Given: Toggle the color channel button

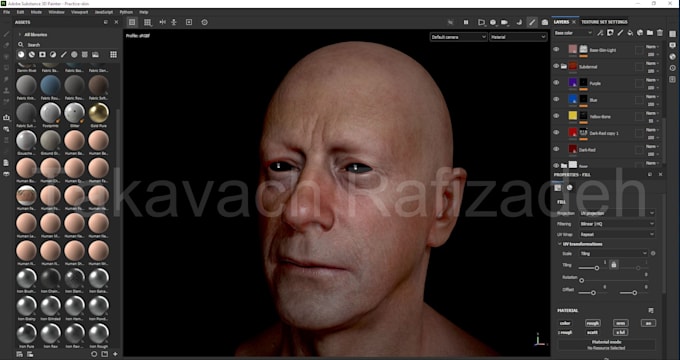Looking at the screenshot, I should (x=565, y=323).
